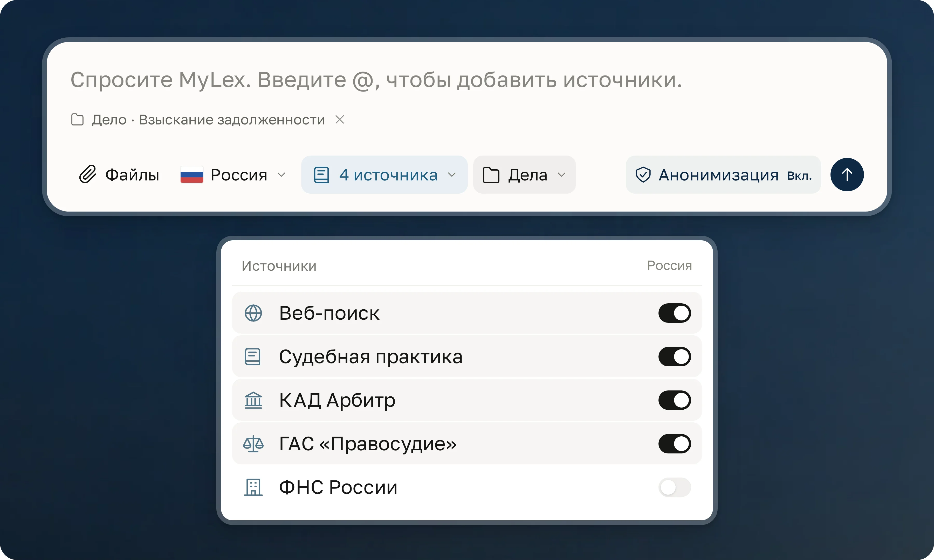934x560 pixels.
Task: Click the globe icon for Веб-поиск
Action: coord(253,313)
